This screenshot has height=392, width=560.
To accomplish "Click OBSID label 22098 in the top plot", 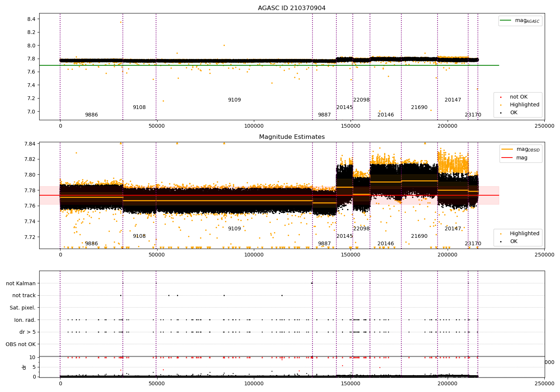I will (361, 100).
